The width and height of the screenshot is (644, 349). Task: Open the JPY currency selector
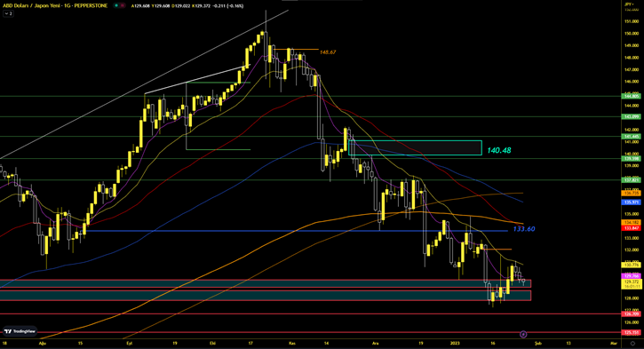pos(628,4)
